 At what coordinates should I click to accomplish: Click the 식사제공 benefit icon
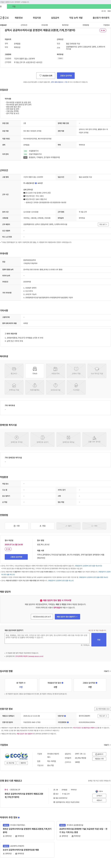coord(76,387)
